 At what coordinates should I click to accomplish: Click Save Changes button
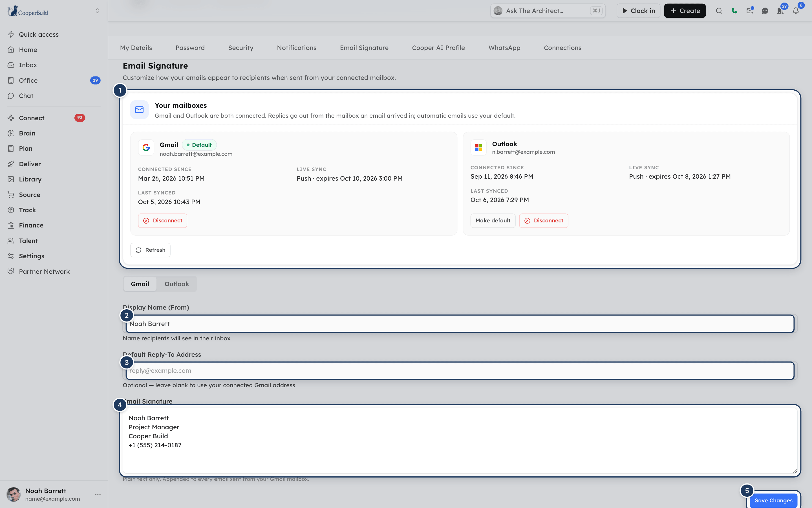click(773, 500)
